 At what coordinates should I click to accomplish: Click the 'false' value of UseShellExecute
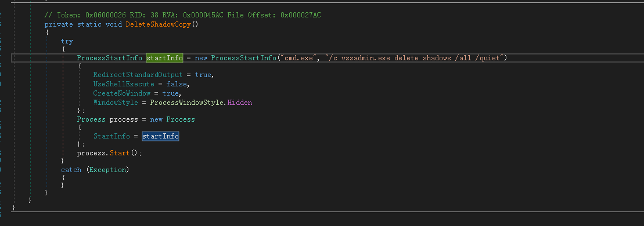177,84
